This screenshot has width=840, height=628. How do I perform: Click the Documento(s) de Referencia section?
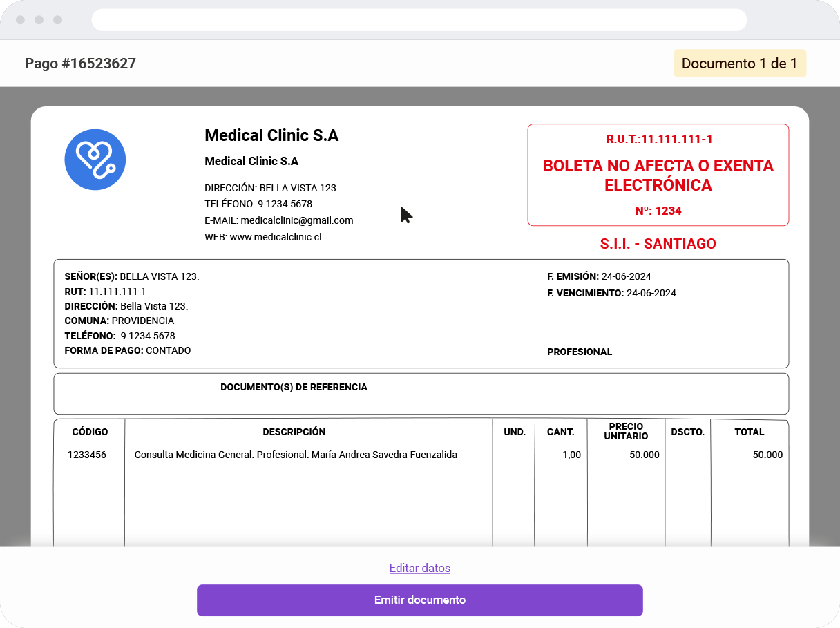294,388
